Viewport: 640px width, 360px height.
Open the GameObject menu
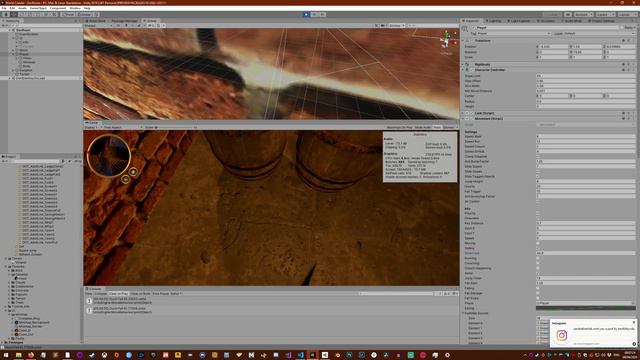38,8
